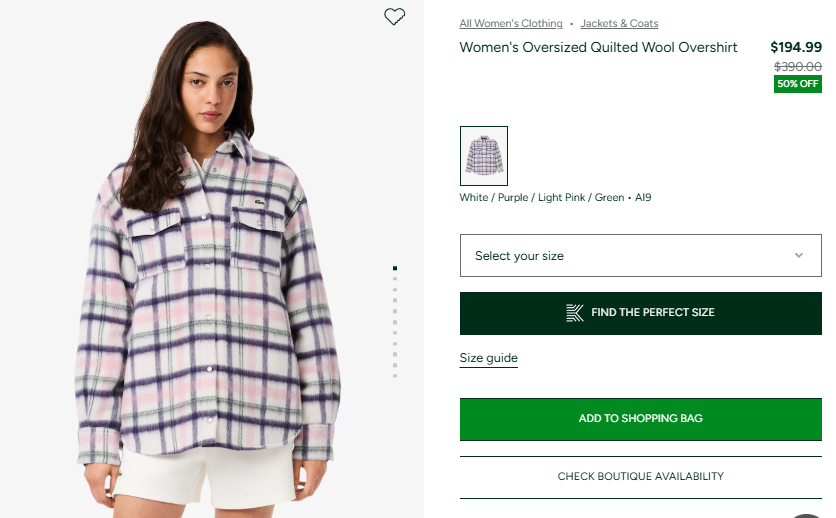Image resolution: width=836 pixels, height=518 pixels.
Task: Open the Size guide link
Action: 488,358
